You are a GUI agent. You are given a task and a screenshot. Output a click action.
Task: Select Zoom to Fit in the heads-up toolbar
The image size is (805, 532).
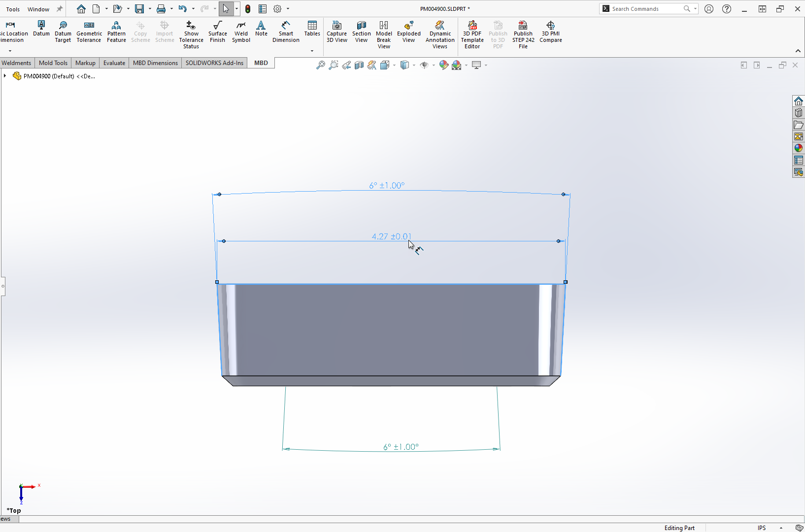click(x=321, y=65)
